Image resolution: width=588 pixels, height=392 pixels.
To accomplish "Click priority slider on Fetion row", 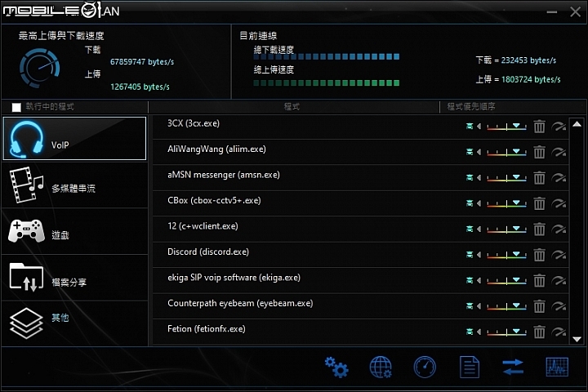I will (506, 332).
